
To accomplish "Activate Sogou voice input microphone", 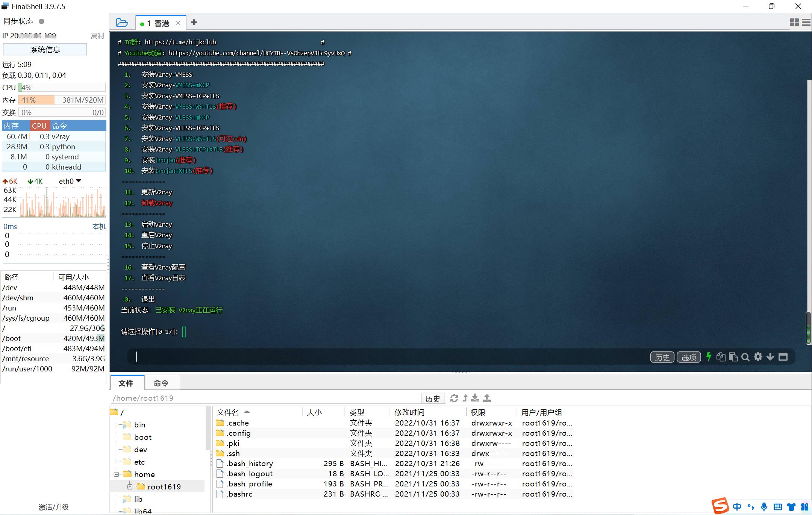I will tap(764, 507).
